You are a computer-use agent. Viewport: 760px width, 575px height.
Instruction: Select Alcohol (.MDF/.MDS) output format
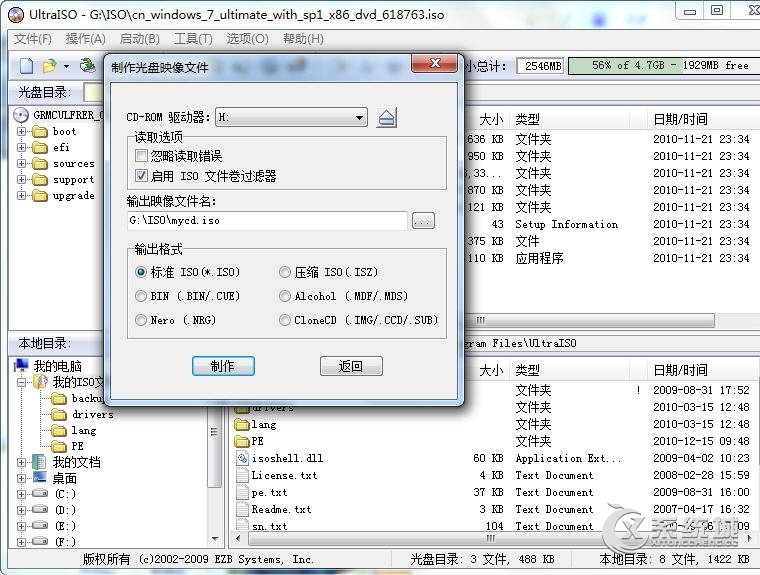285,296
